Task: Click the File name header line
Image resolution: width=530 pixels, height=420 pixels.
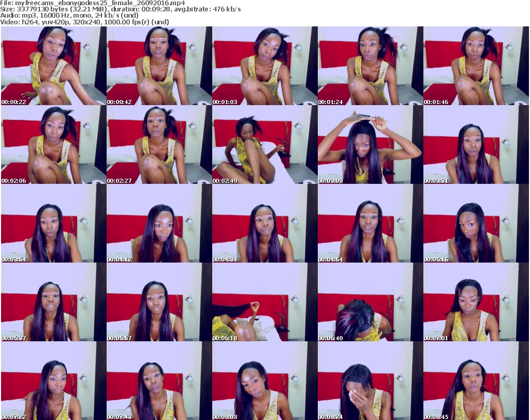Action: [x=93, y=3]
